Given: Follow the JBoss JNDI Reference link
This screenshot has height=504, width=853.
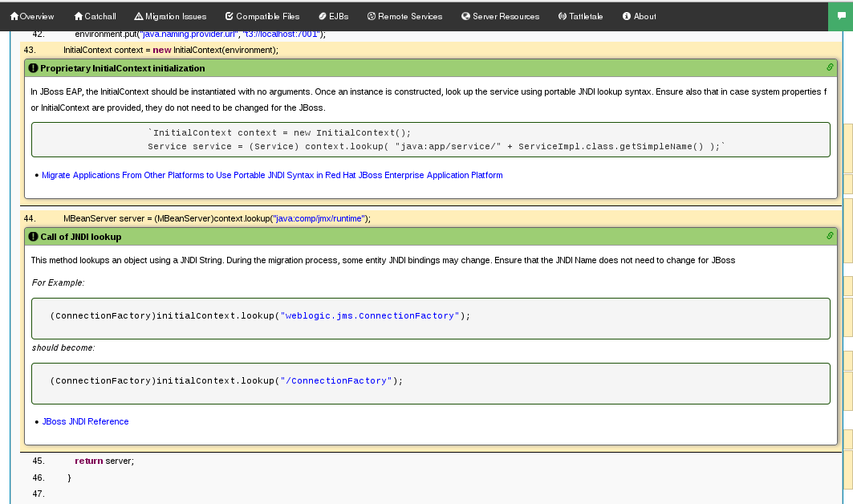Looking at the screenshot, I should pos(85,421).
